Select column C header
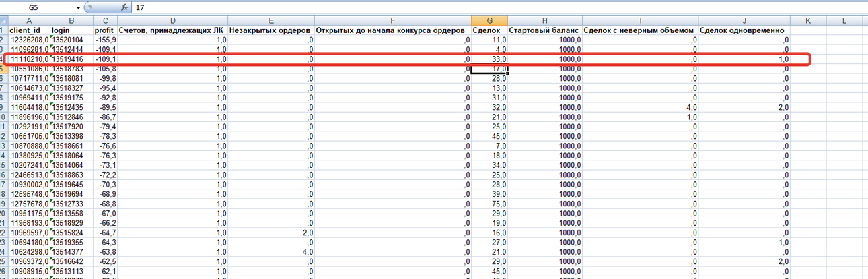 tap(105, 21)
